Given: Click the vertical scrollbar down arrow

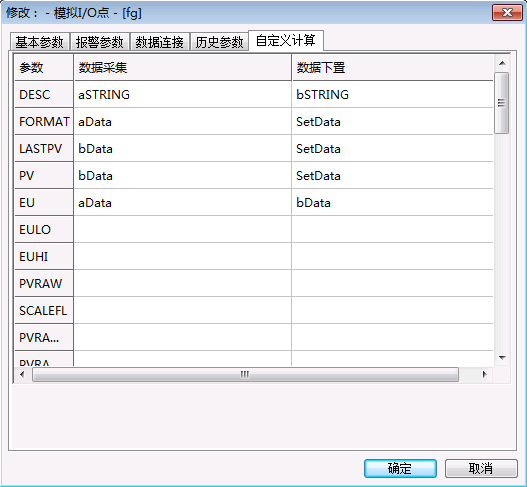Looking at the screenshot, I should coord(502,358).
